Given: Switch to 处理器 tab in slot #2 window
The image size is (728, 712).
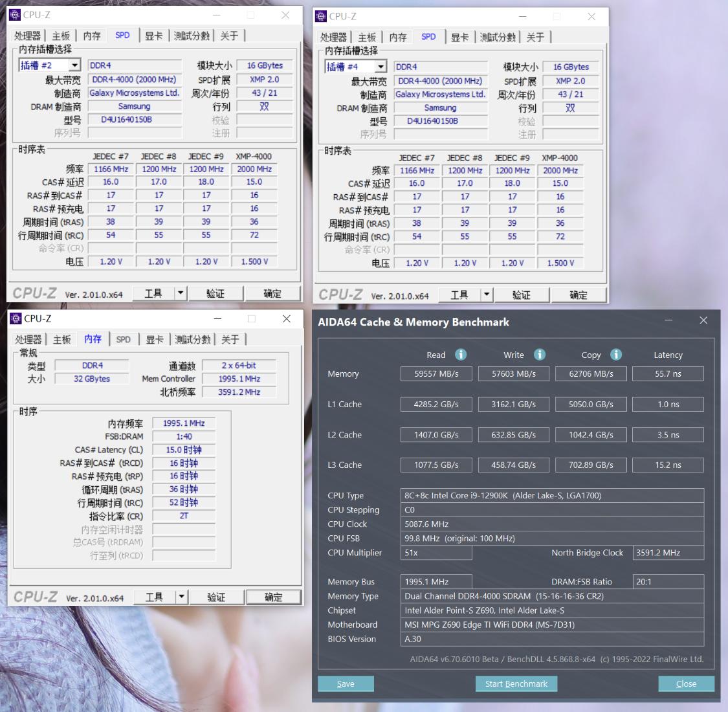Looking at the screenshot, I should click(27, 36).
